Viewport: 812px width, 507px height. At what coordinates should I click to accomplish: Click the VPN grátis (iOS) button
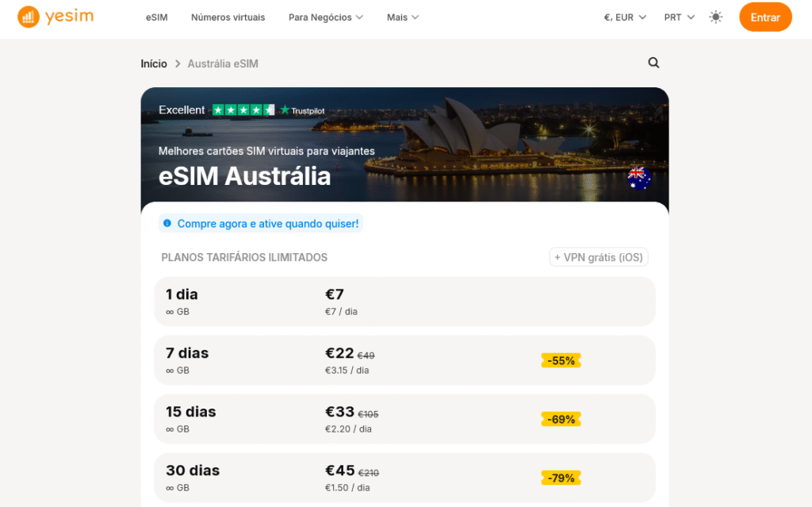(599, 256)
